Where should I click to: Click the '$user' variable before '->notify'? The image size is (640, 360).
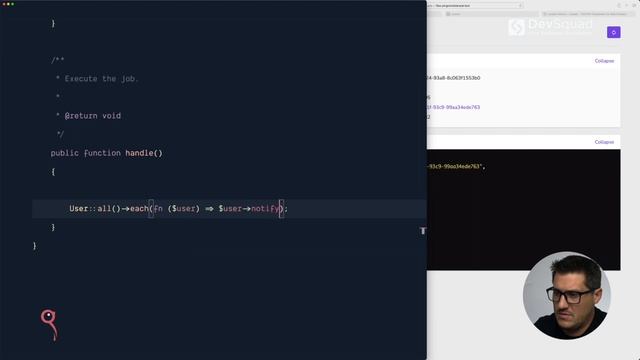(230, 209)
